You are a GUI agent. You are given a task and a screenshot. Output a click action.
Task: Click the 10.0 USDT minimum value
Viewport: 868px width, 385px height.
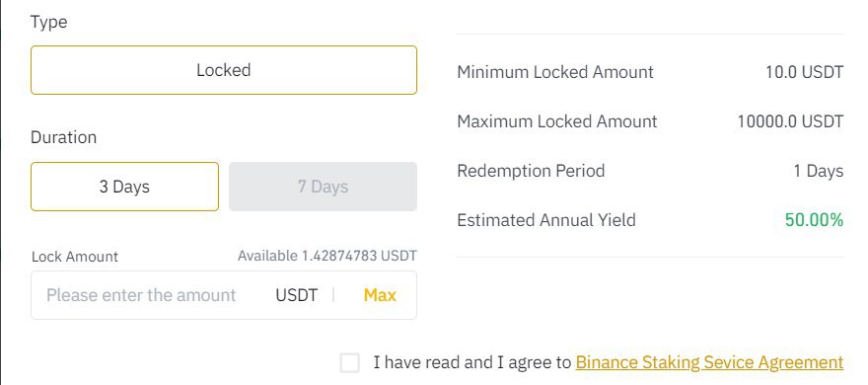804,72
